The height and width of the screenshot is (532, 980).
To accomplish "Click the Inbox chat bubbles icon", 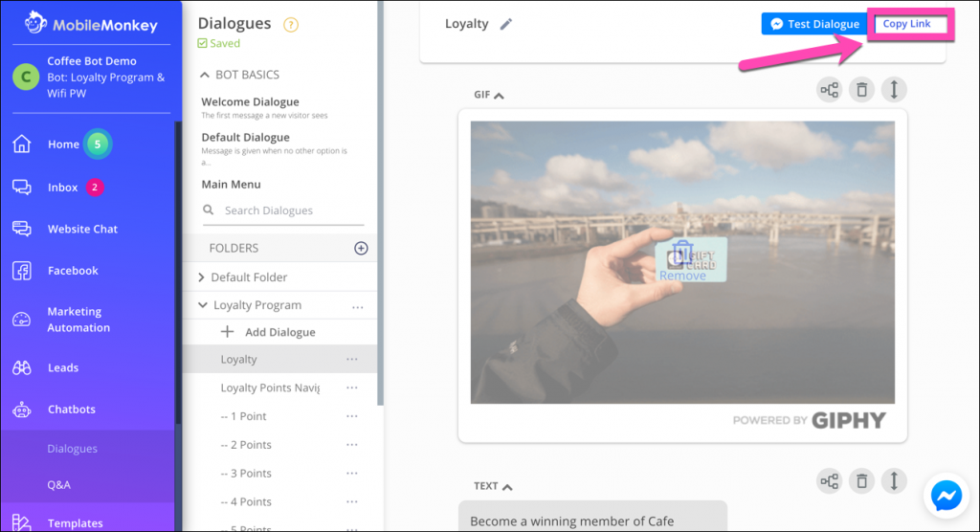I will click(x=22, y=187).
